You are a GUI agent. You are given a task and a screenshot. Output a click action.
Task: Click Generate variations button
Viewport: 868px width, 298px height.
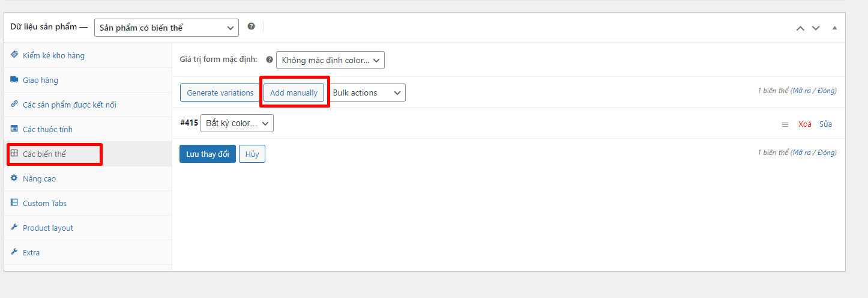(220, 93)
